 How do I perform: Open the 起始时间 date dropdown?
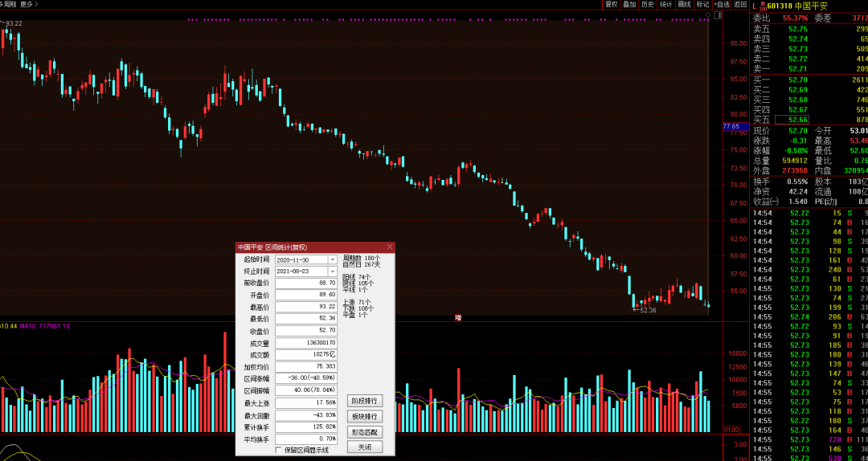point(333,259)
